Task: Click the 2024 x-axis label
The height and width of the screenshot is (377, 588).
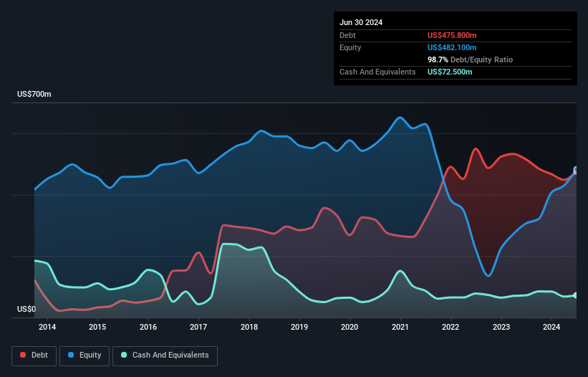Action: point(551,327)
